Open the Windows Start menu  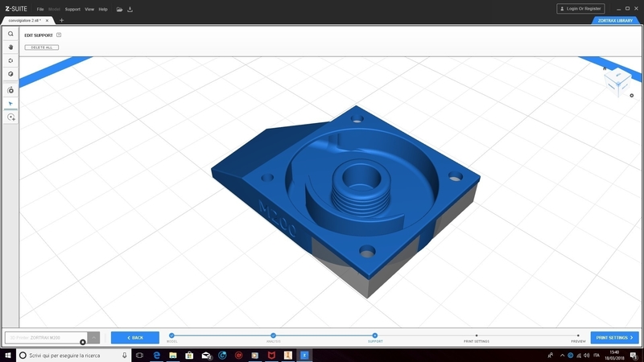(x=8, y=356)
